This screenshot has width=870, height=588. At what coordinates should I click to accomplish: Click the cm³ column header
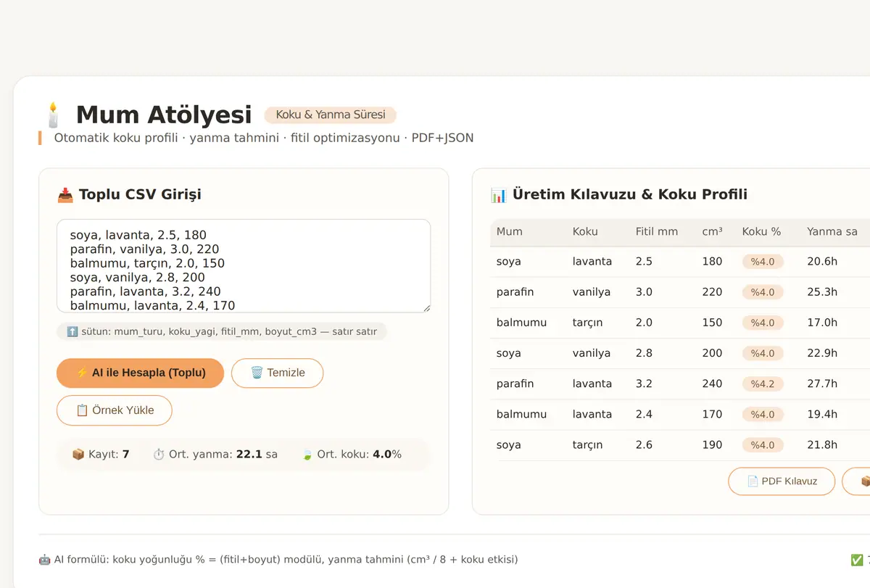[712, 232]
